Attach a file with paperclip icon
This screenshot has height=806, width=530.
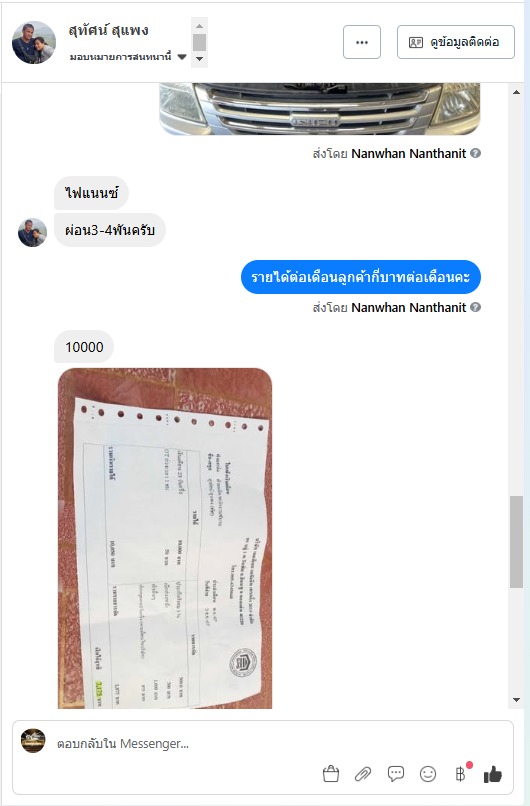(x=363, y=774)
